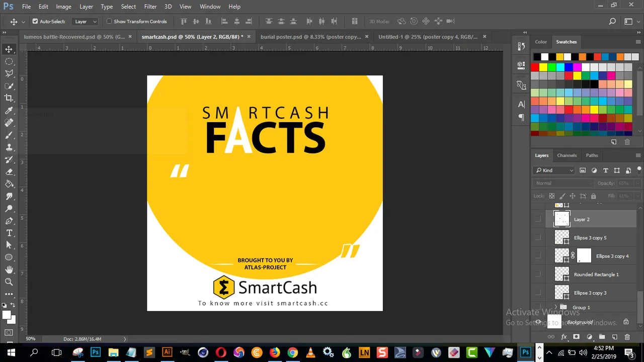Select the Zoom tool
Viewport: 644px width, 362px height.
click(9, 282)
